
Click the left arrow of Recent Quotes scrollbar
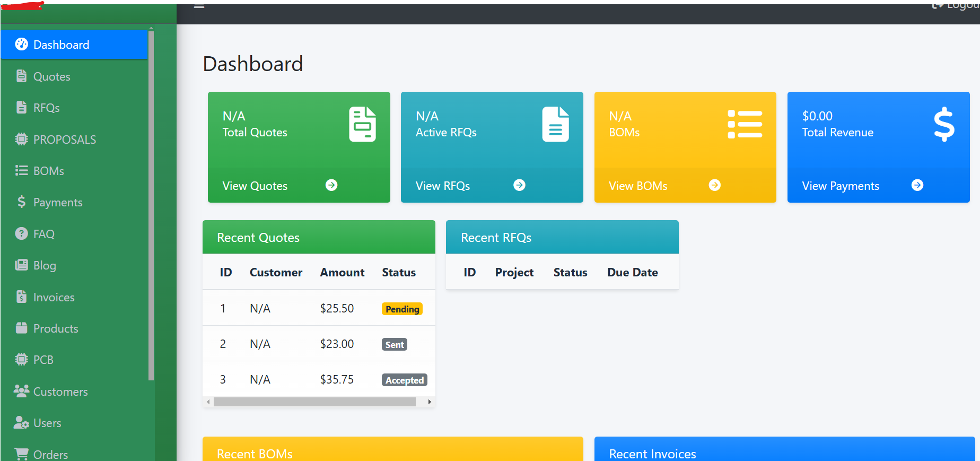pos(208,402)
